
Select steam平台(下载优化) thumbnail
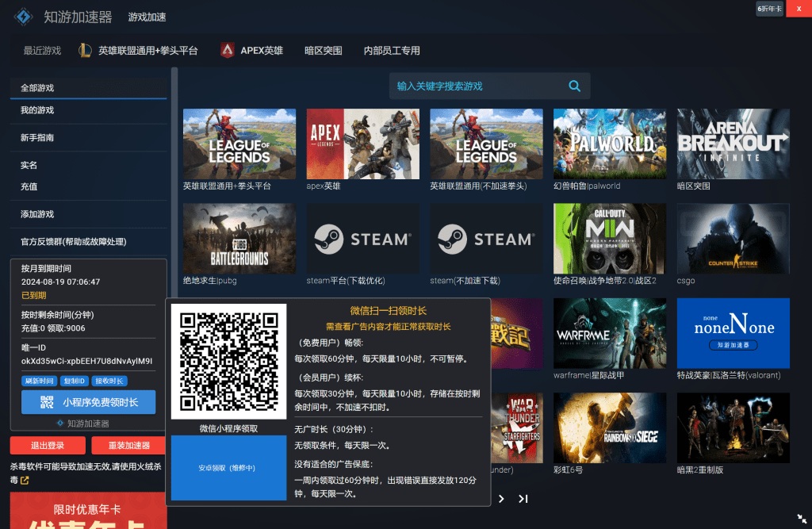click(362, 239)
